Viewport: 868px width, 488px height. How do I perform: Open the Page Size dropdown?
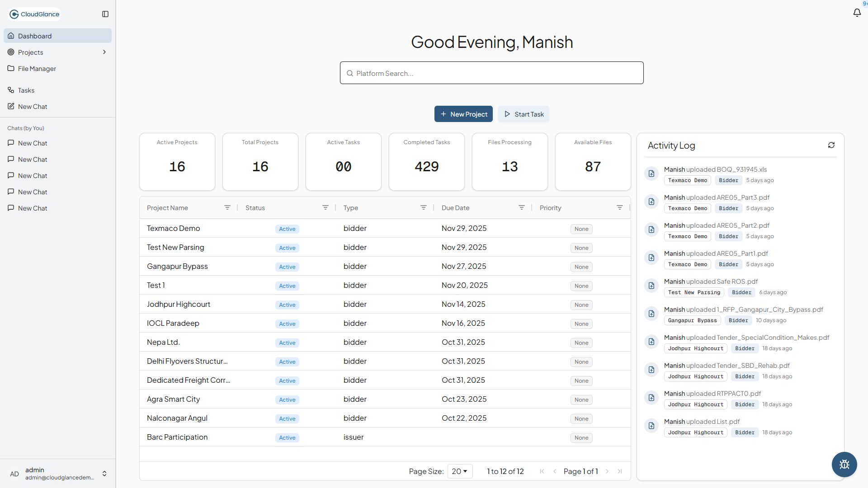click(460, 471)
